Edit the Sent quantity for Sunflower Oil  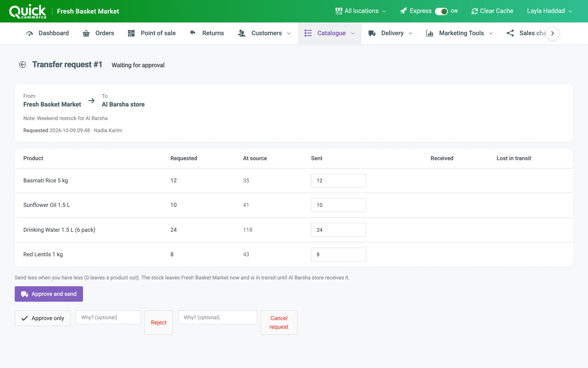point(338,205)
